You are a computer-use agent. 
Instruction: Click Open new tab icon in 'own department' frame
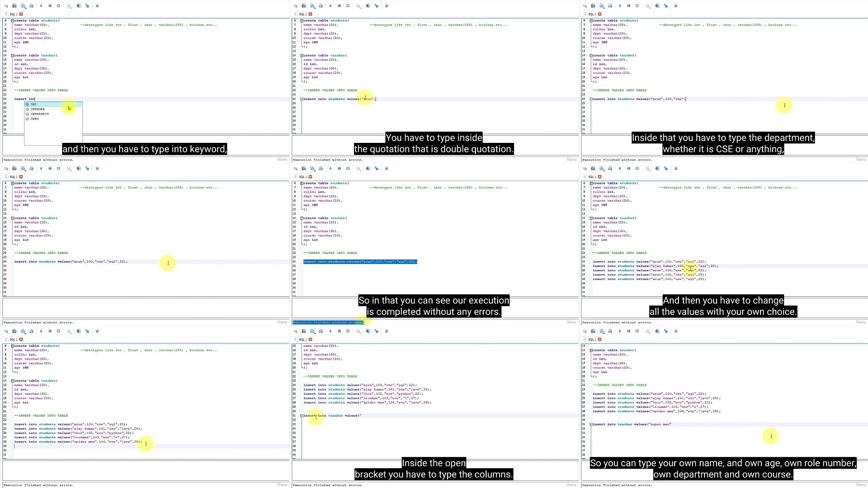(x=585, y=331)
